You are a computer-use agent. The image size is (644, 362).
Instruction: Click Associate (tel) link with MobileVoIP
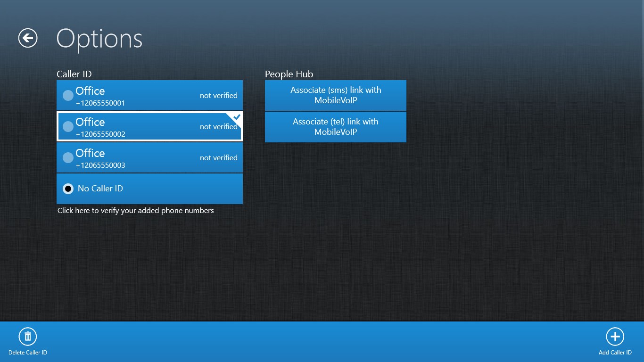[335, 126]
